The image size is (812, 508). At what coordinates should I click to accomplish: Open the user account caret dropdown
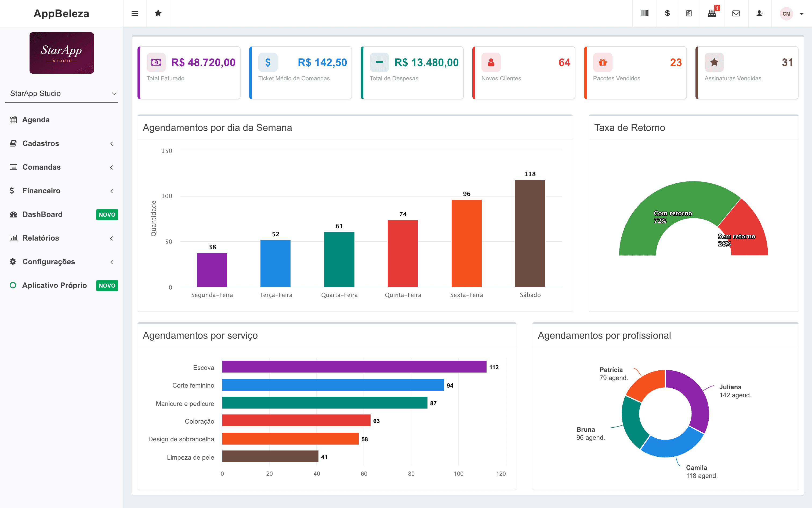pos(802,14)
